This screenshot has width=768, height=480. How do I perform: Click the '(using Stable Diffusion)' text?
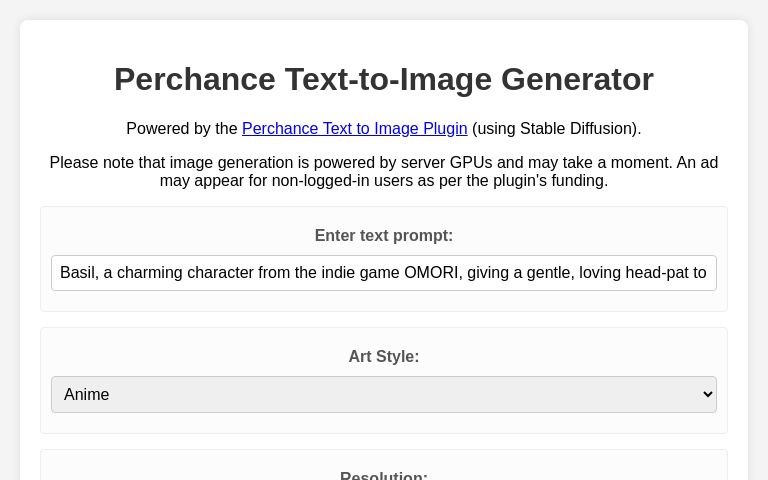(556, 129)
